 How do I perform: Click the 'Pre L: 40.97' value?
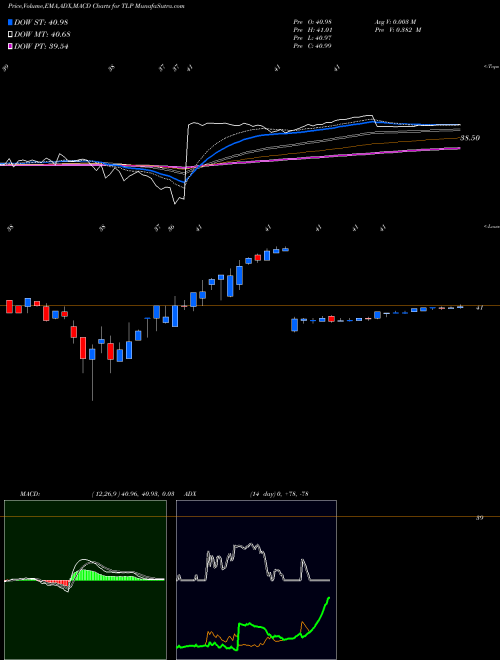312,38
